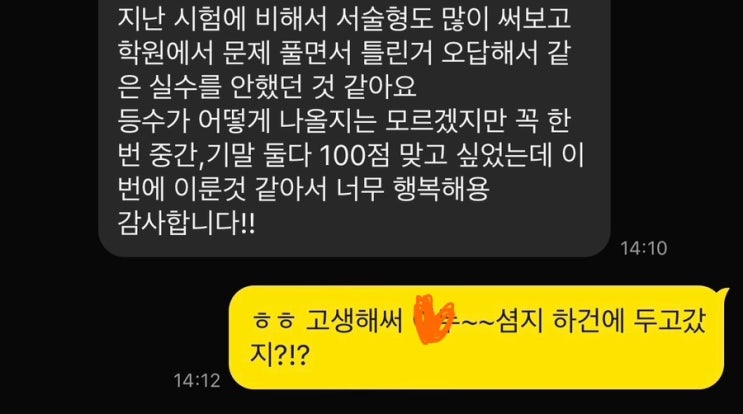Click the word '고생해써' in the yellow bubble

(x=353, y=320)
